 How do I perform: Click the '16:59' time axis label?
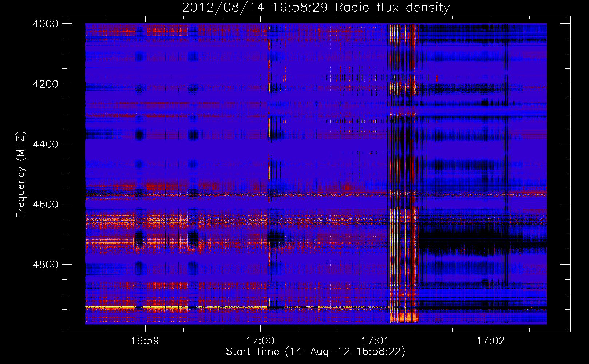point(145,341)
